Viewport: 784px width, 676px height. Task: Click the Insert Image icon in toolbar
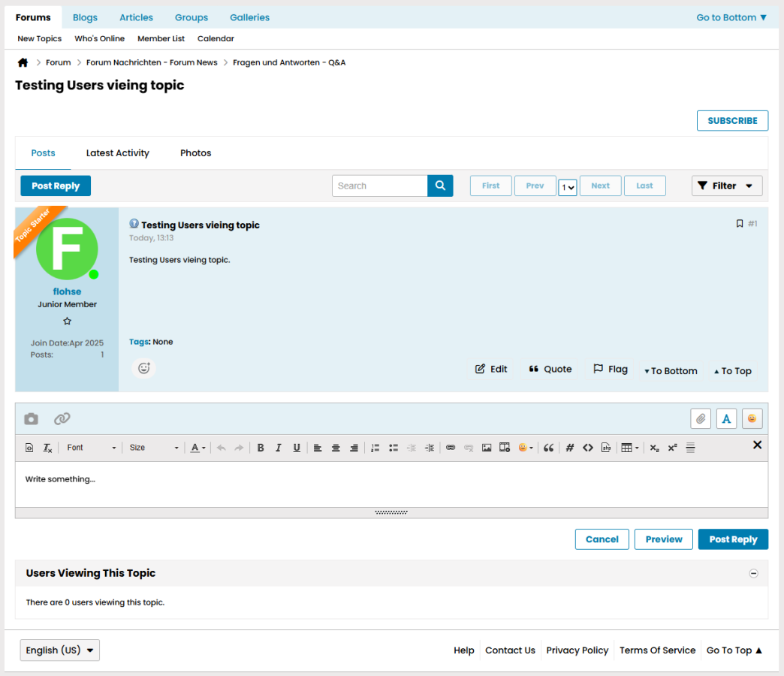point(487,448)
